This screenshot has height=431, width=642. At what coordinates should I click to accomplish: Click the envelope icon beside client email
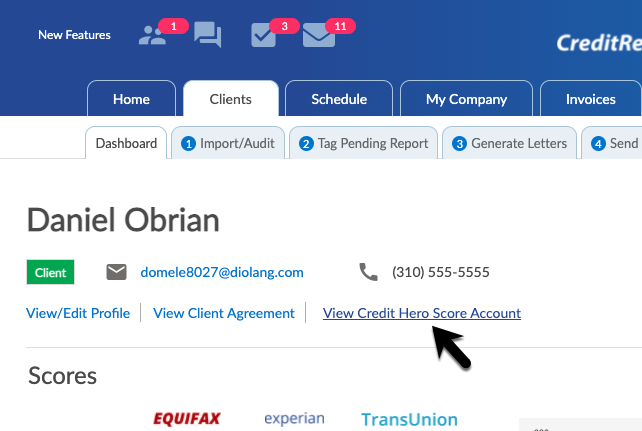pyautogui.click(x=117, y=272)
